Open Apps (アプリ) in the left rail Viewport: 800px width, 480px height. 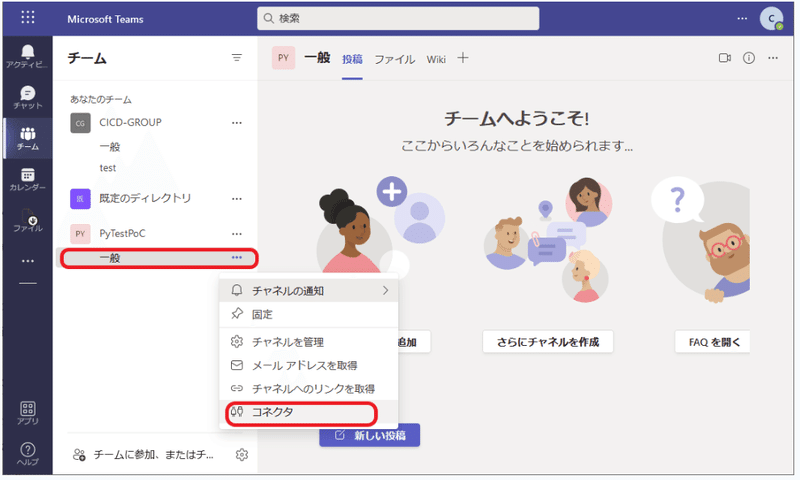(x=28, y=413)
